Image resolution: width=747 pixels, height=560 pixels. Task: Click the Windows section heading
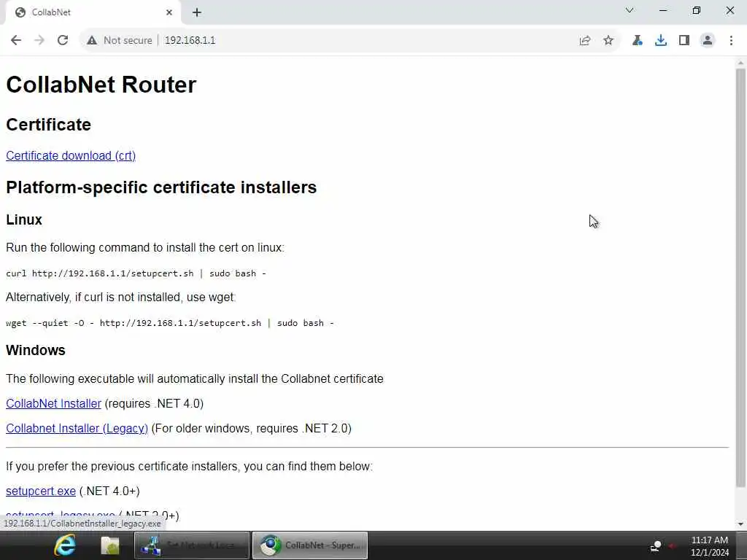[x=35, y=350]
